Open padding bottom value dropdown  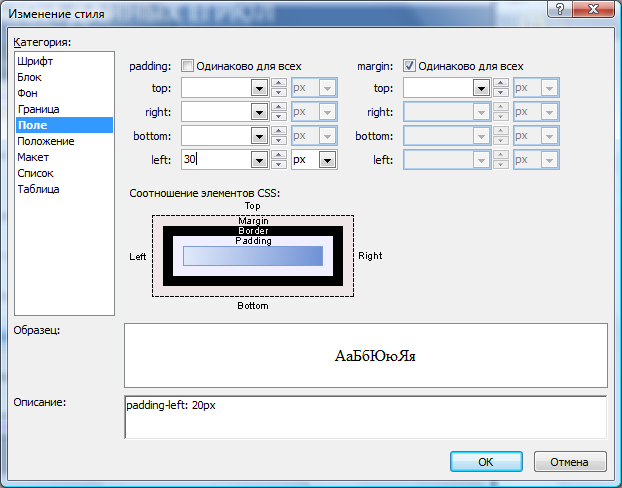[259, 136]
